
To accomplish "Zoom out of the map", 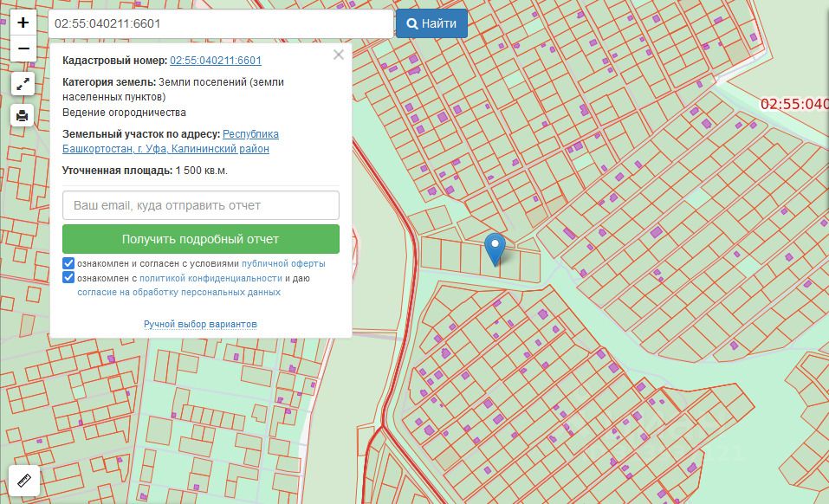I will pos(23,48).
